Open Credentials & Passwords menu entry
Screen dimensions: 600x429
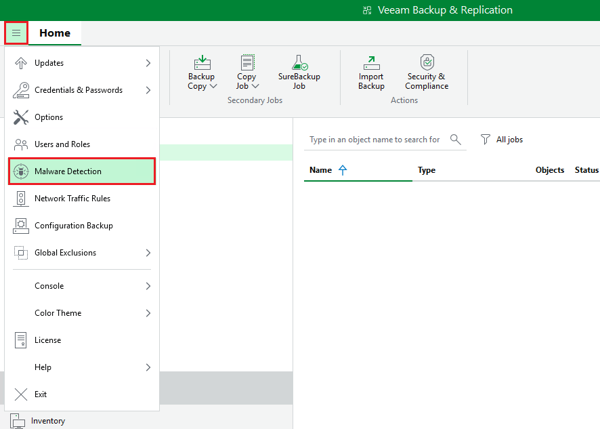click(x=82, y=90)
